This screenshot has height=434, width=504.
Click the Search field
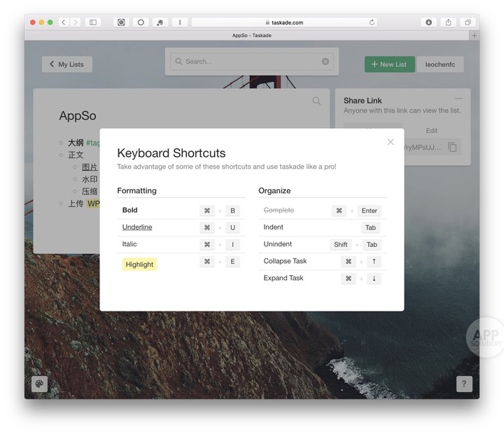(252, 62)
